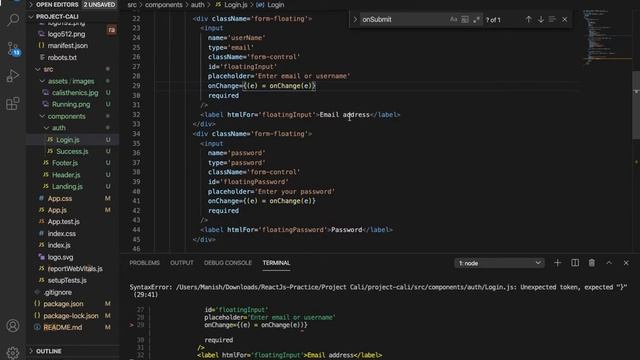Kill terminal with trash icon
The width and height of the screenshot is (640, 360).
point(592,263)
